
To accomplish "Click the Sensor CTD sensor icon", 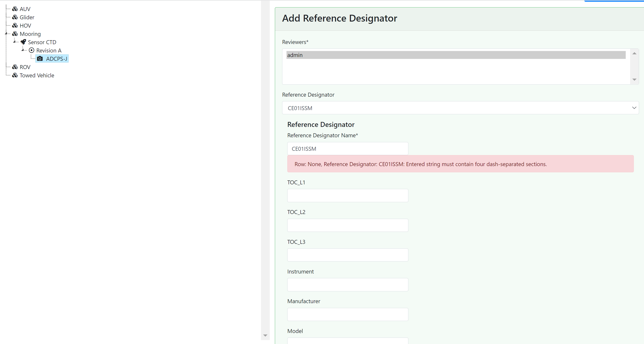I will [23, 42].
